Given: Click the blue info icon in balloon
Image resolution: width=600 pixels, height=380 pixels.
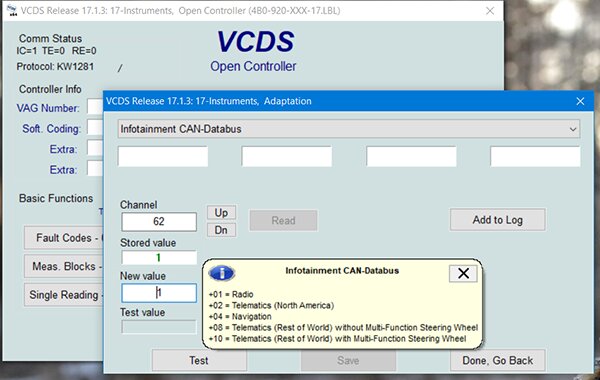Looking at the screenshot, I should 222,273.
